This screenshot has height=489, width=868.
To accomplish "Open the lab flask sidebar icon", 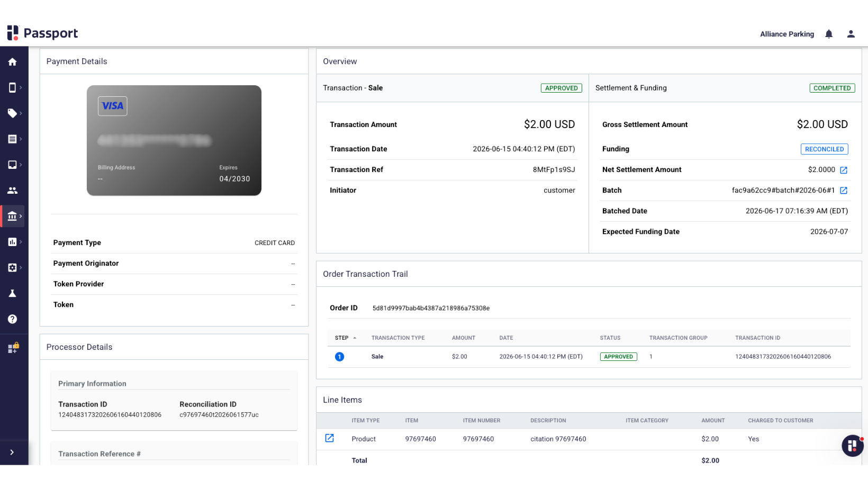I will point(12,293).
